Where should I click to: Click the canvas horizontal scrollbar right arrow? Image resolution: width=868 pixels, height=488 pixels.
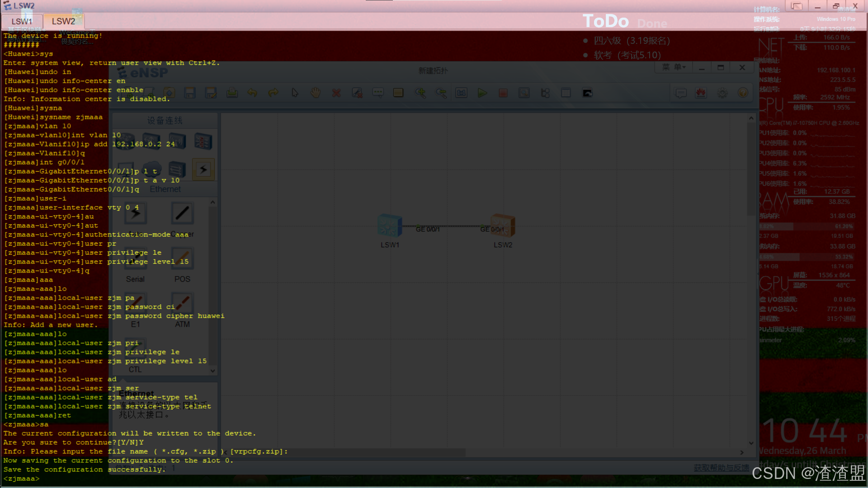(741, 452)
